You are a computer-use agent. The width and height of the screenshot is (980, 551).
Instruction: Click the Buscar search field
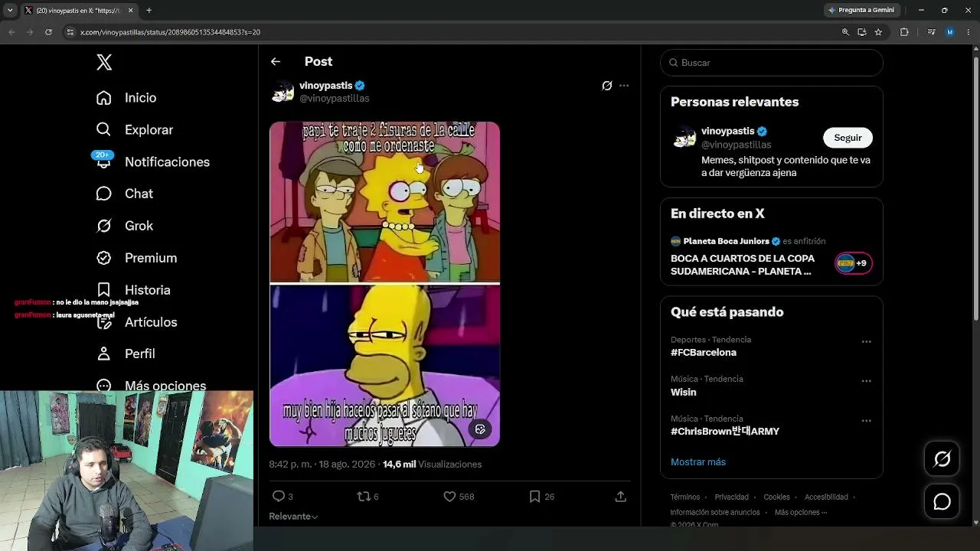pos(772,63)
